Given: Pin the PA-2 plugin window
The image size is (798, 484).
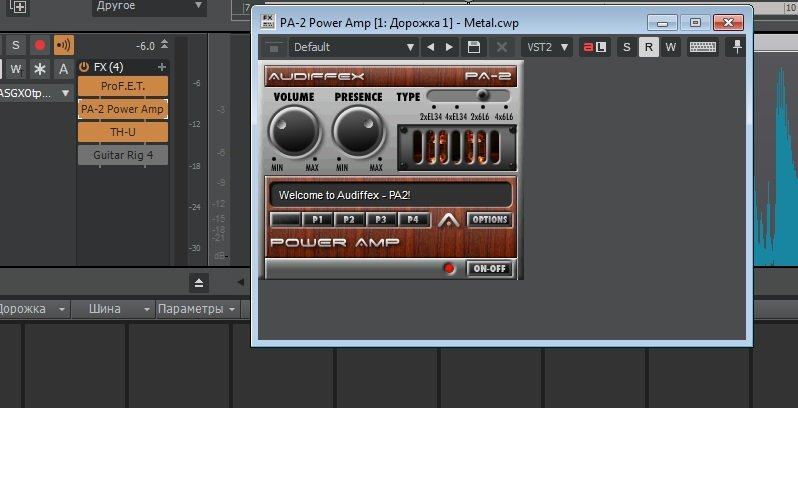Looking at the screenshot, I should [x=738, y=47].
